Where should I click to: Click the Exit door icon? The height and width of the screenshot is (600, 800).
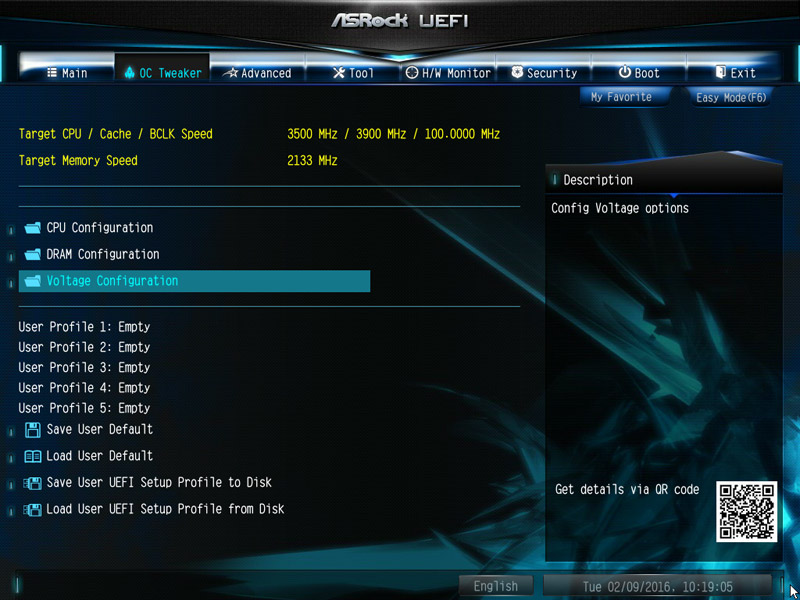click(720, 72)
